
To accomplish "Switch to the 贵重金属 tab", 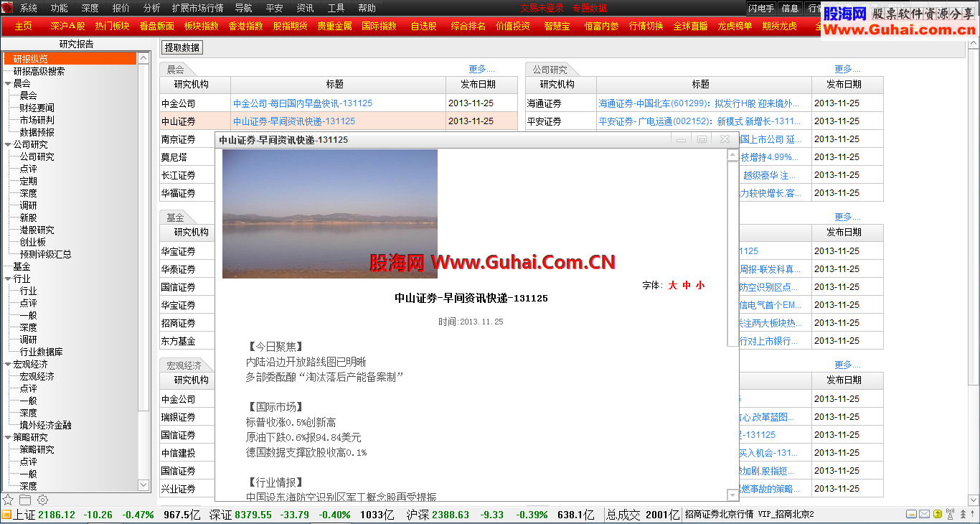I will (x=334, y=26).
